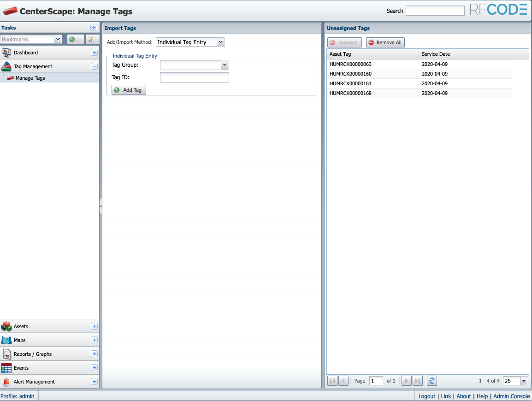Click the Add Tag button
This screenshot has height=401, width=532.
(x=129, y=90)
